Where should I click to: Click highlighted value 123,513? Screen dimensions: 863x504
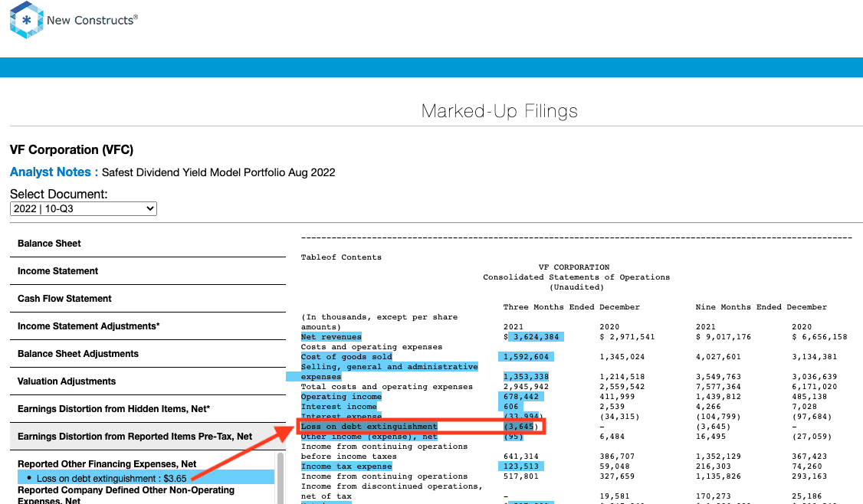(520, 466)
